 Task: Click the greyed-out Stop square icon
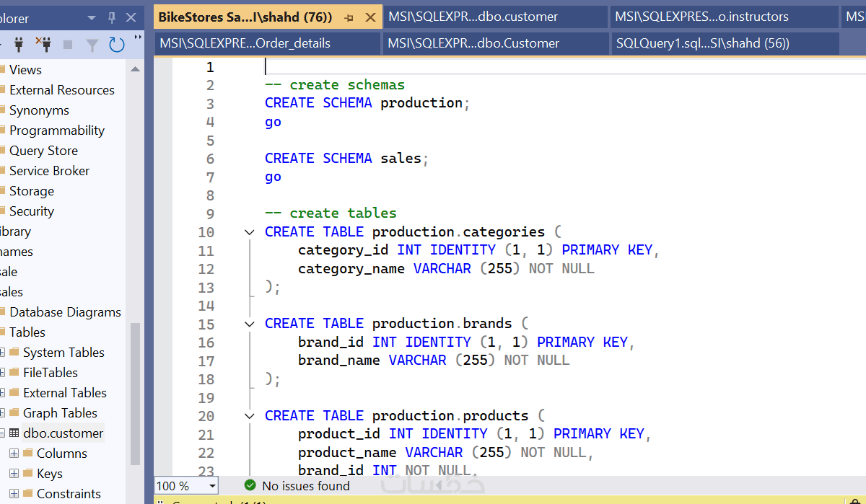coord(68,45)
